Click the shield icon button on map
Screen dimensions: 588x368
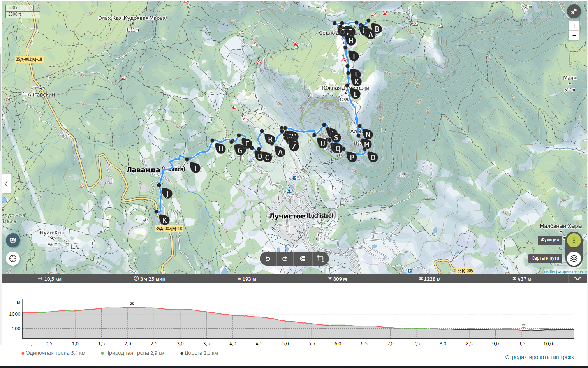pyautogui.click(x=13, y=240)
